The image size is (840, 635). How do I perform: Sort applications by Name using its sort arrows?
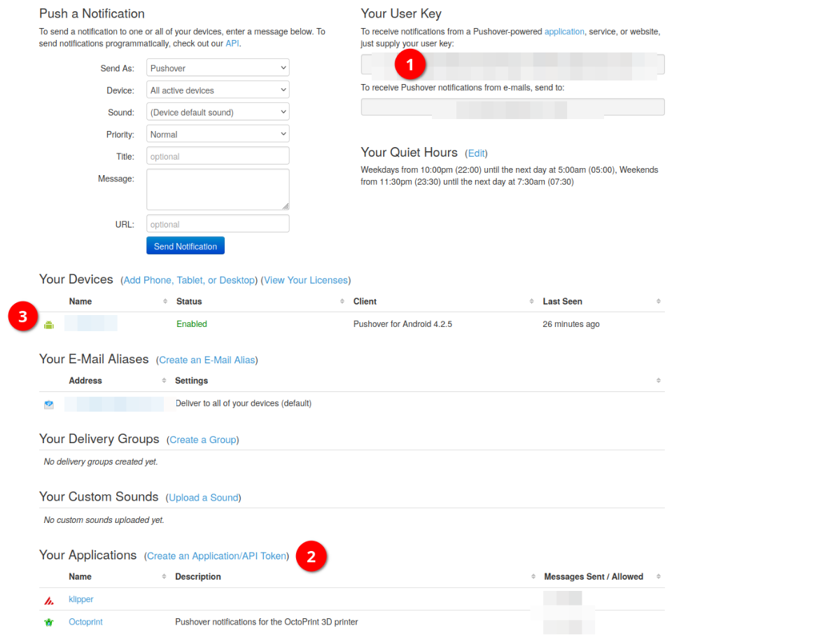pyautogui.click(x=166, y=577)
